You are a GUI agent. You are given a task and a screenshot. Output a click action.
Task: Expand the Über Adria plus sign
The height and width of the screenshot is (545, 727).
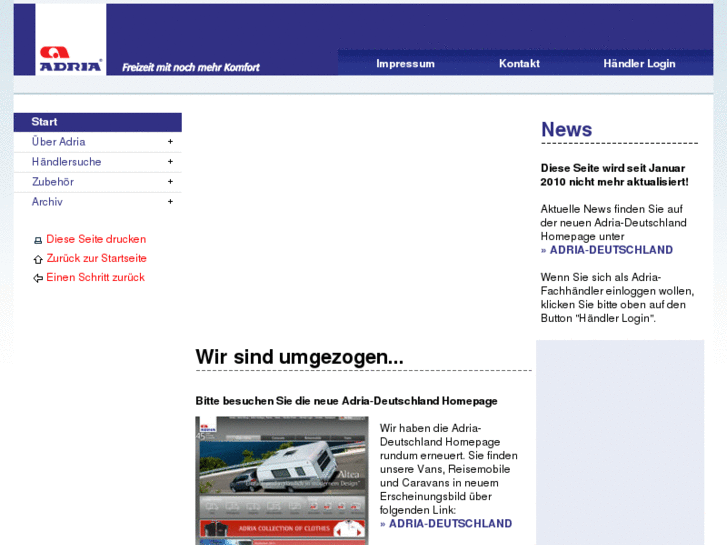(170, 141)
